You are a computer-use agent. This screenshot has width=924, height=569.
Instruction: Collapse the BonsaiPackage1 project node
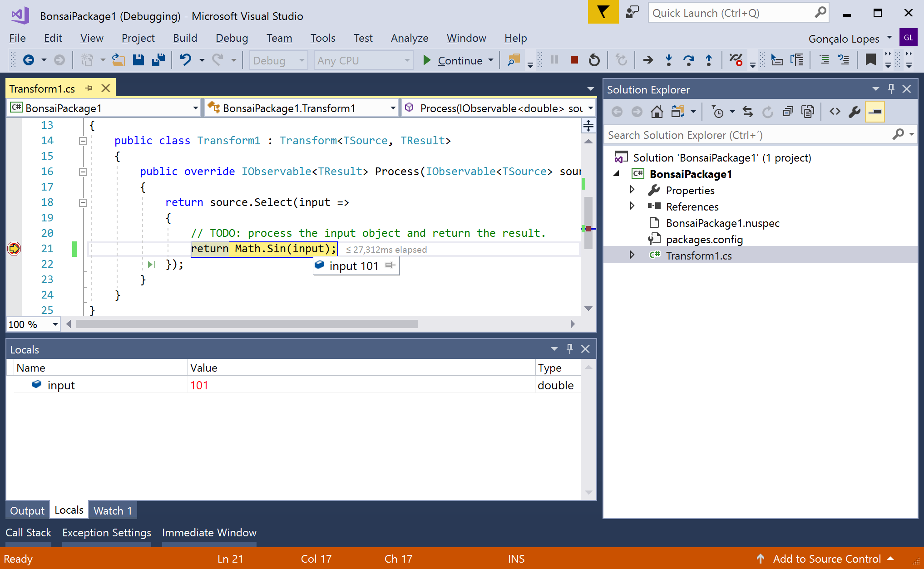coord(616,174)
